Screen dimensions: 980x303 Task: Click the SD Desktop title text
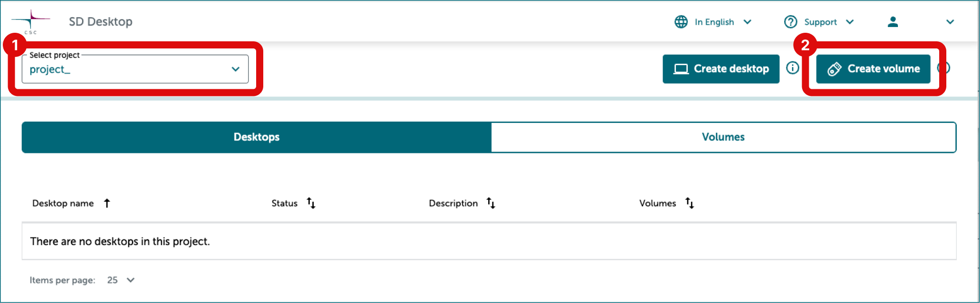pos(101,22)
